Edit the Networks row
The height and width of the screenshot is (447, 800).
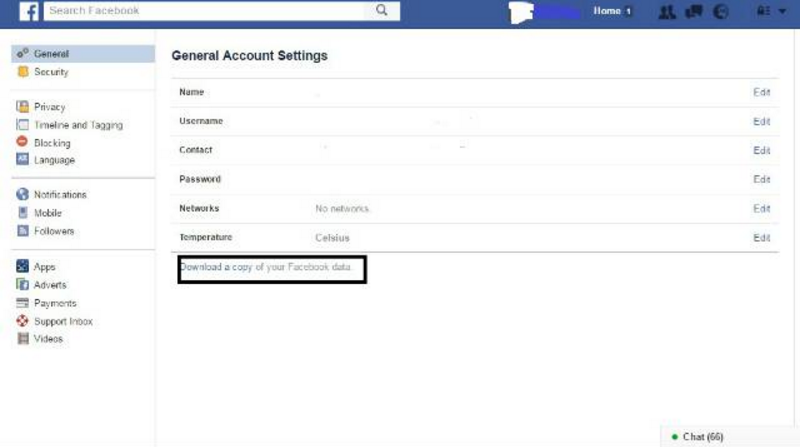click(x=761, y=209)
